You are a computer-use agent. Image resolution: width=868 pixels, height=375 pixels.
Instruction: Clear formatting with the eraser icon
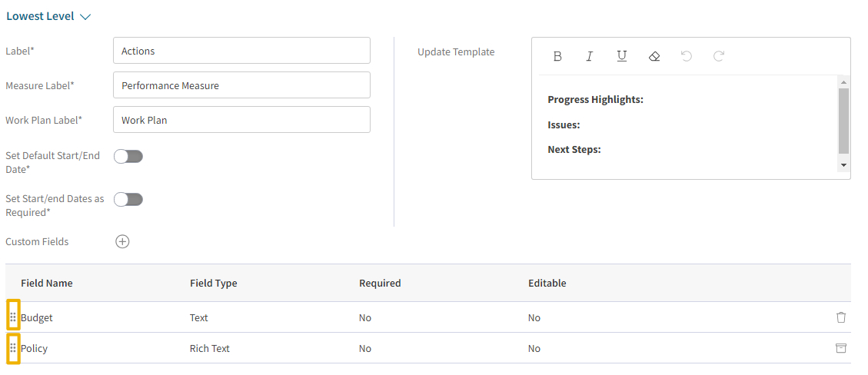tap(653, 56)
